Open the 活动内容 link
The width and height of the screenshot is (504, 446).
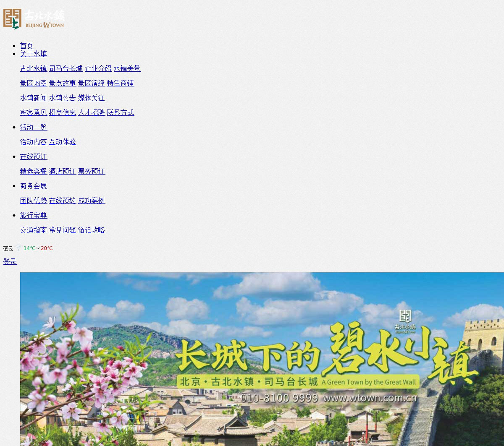point(34,142)
